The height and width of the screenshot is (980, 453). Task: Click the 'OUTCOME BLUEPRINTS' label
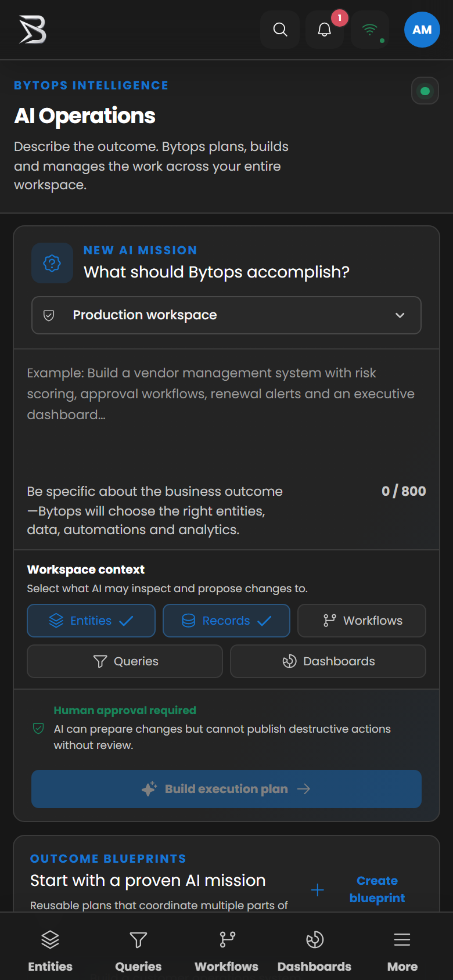109,859
